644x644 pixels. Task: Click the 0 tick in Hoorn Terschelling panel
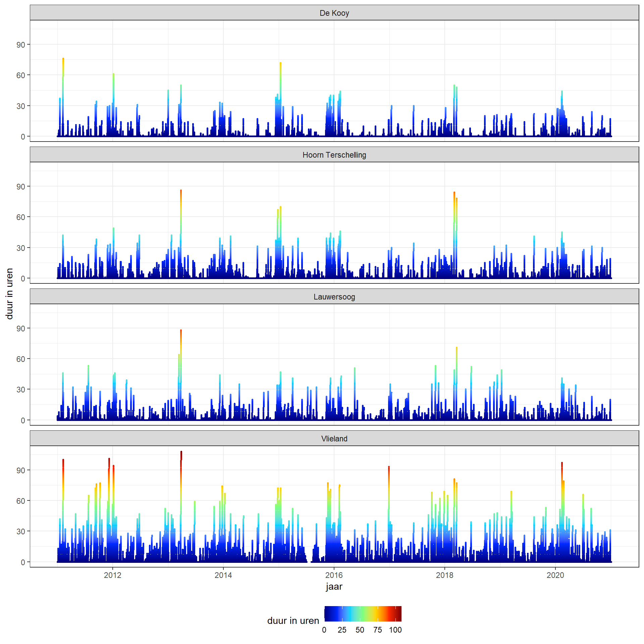[23, 278]
